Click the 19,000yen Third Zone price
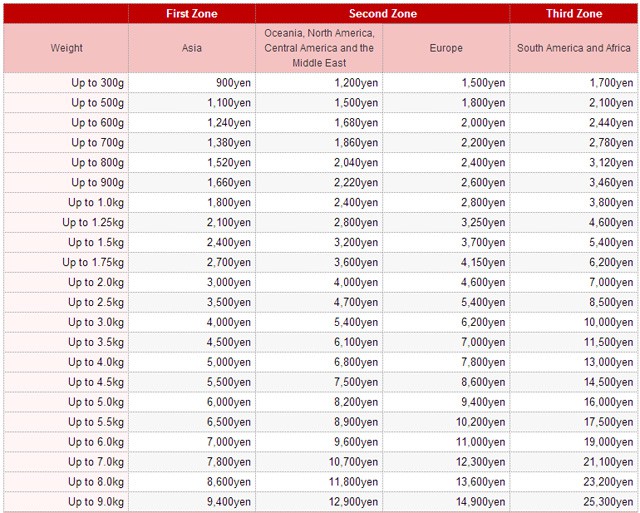 [609, 443]
